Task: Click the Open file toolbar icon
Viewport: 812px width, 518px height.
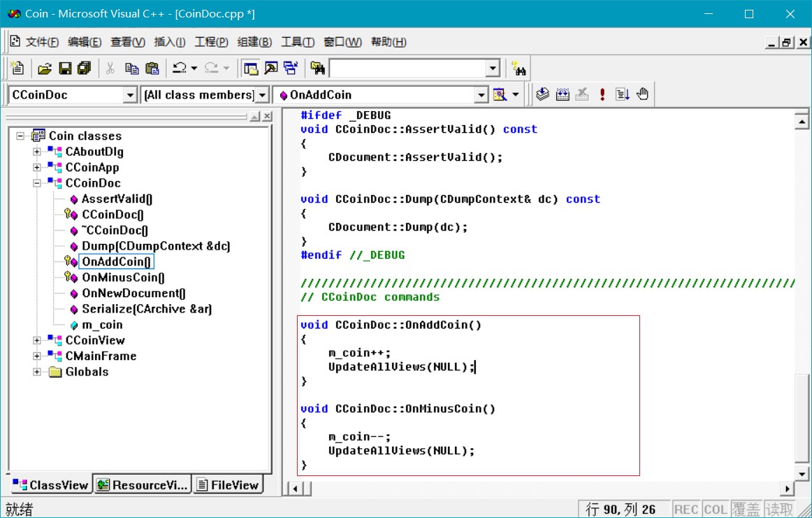Action: (45, 69)
